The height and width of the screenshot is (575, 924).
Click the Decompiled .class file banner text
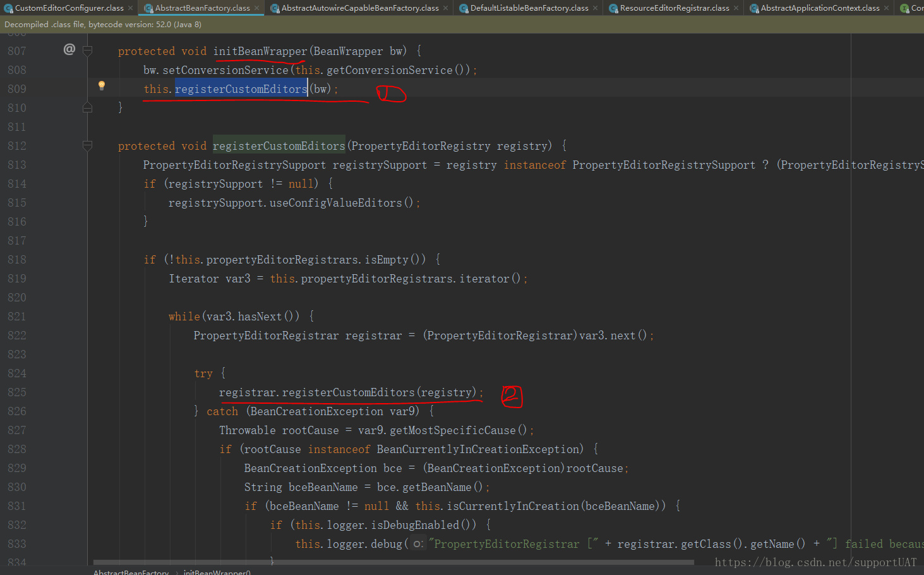pos(103,25)
